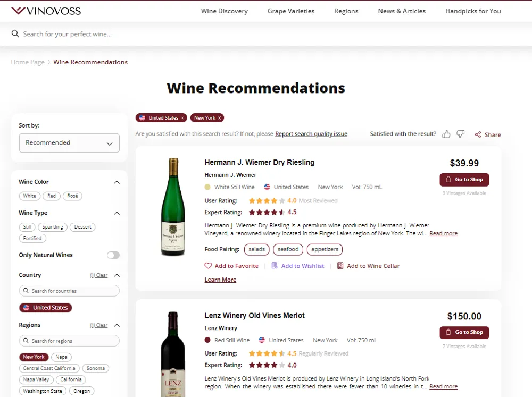
Task: Click the search magnifier icon
Action: click(15, 33)
